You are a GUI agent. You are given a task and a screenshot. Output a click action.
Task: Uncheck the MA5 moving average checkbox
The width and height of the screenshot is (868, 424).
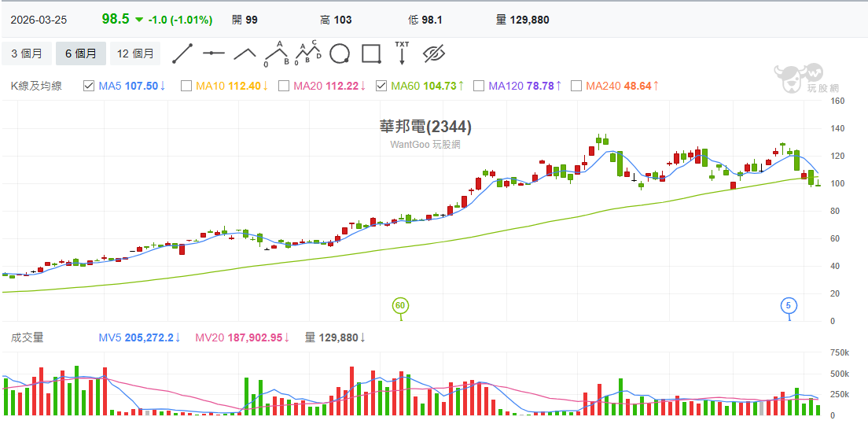[89, 86]
